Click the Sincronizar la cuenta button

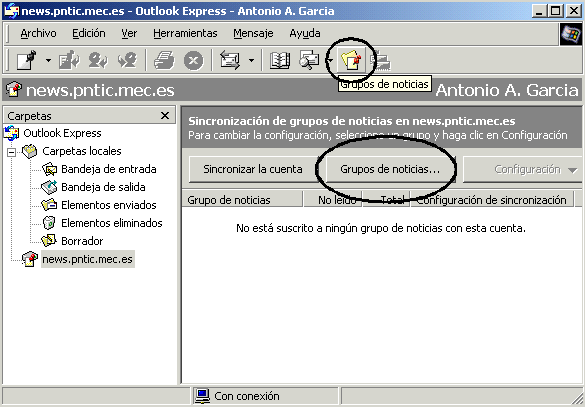253,169
